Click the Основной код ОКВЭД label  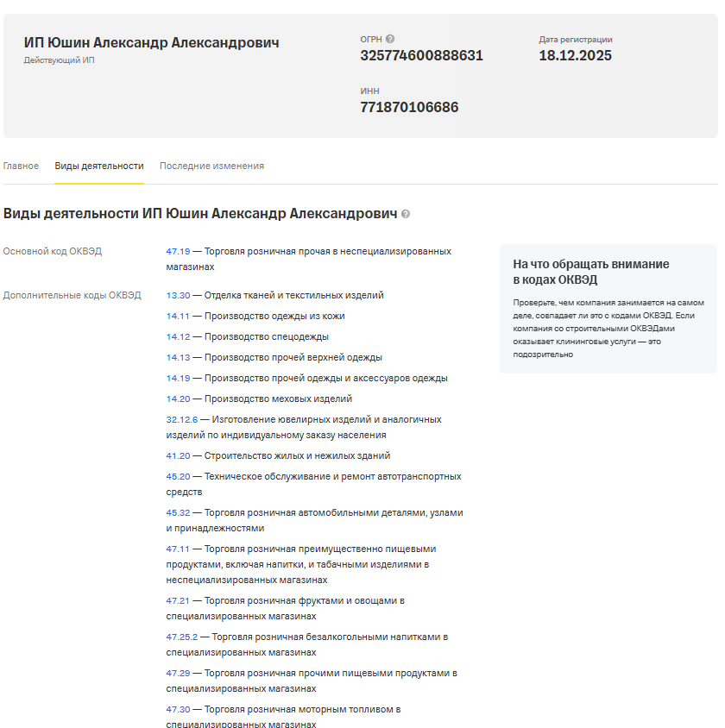coord(53,251)
